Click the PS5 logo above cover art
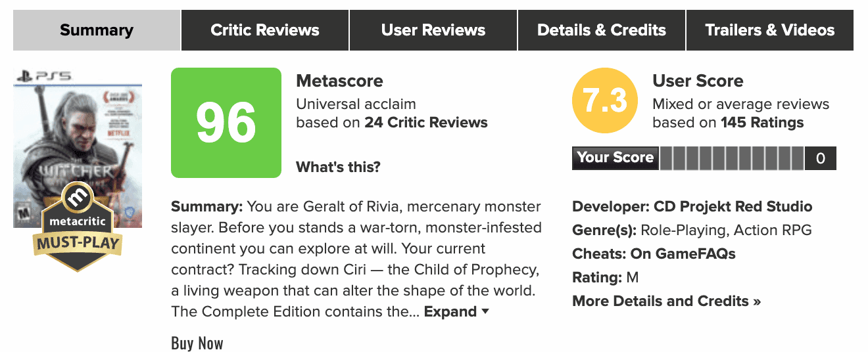 pyautogui.click(x=42, y=76)
